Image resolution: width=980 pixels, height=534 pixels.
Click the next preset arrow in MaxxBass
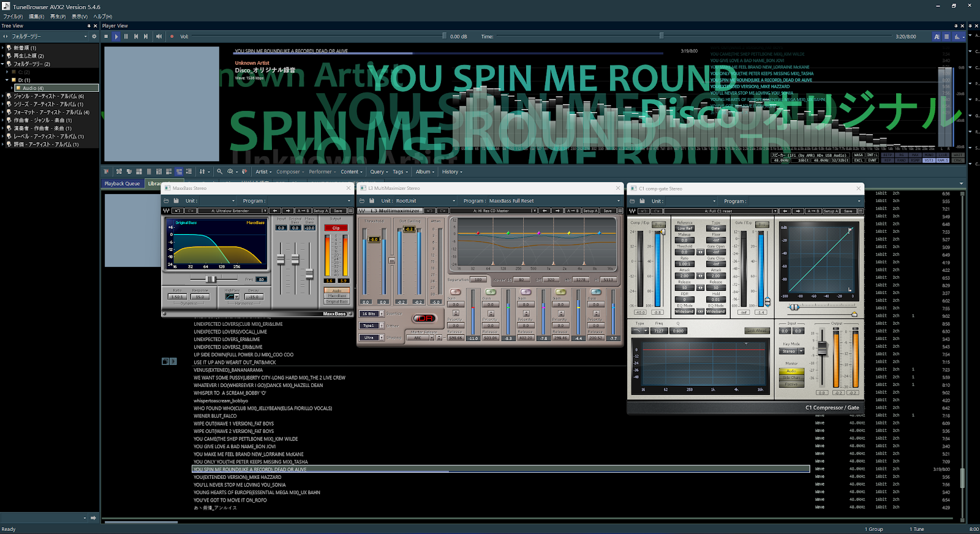288,211
